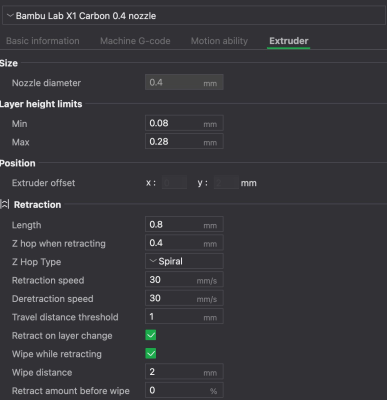The height and width of the screenshot is (400, 387).
Task: Click the Travel distance threshold label
Action: coord(65,317)
